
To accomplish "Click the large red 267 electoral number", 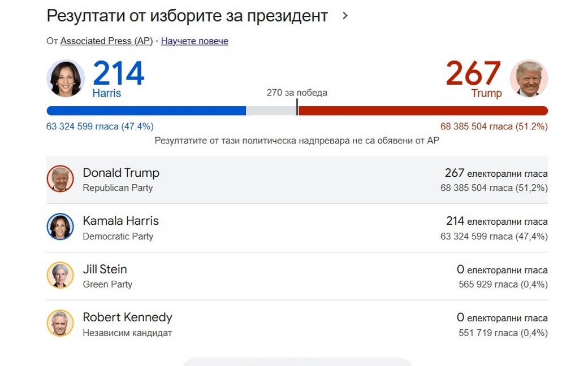I will [x=473, y=73].
